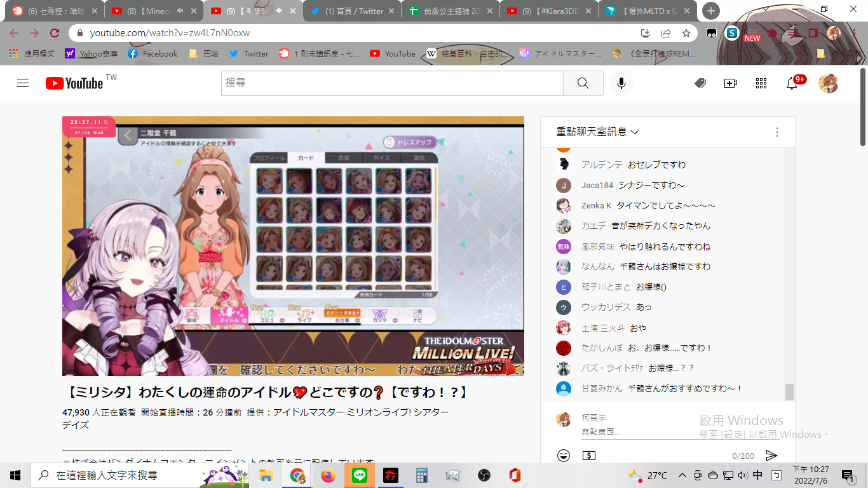Open Firefox from the taskbar
The width and height of the screenshot is (868, 488).
tap(329, 475)
